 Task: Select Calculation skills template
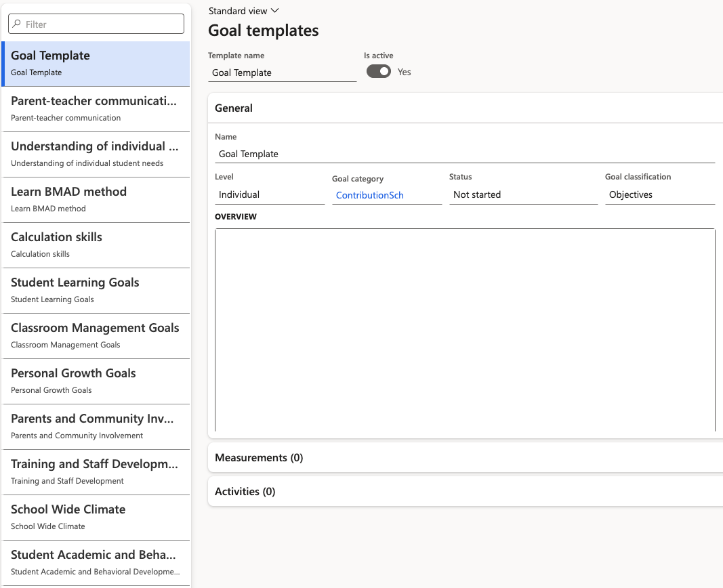coord(96,245)
